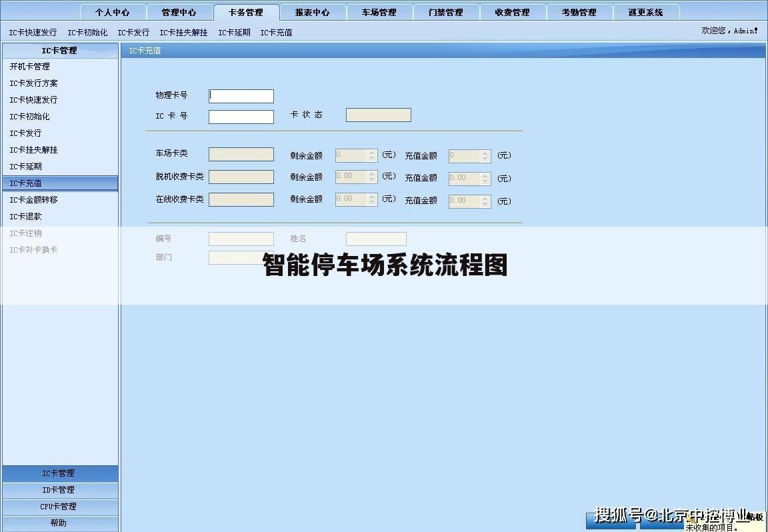Switch to 收费管理 tab
768x532 pixels.
pyautogui.click(x=512, y=12)
